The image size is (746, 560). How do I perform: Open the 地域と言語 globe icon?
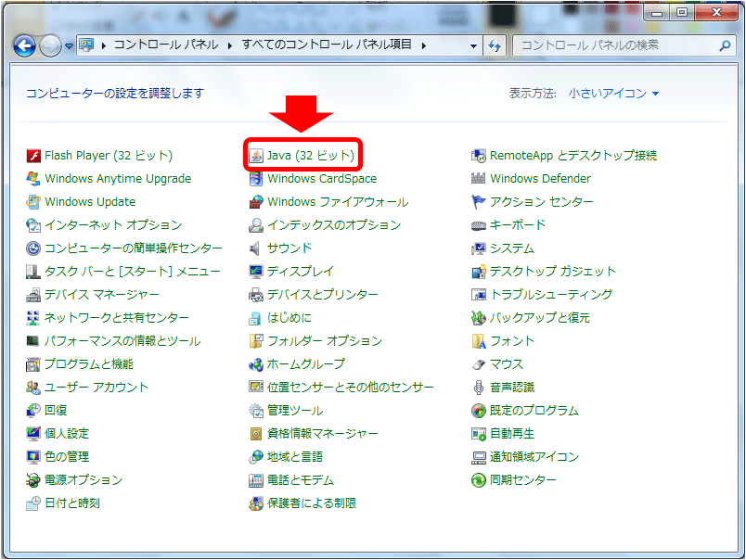click(256, 457)
